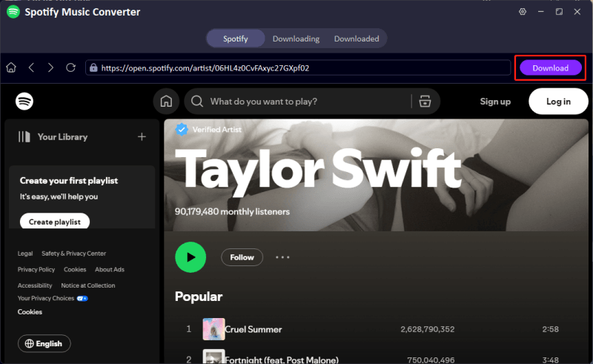Viewport: 593px width, 364px height.
Task: Open Browse icon beside search field
Action: click(x=425, y=102)
